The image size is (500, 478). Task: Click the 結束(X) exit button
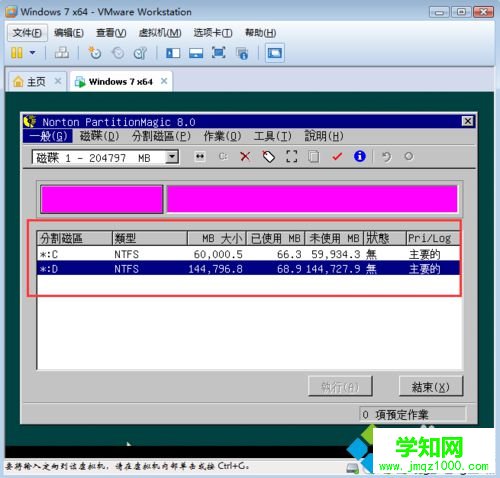click(x=431, y=387)
